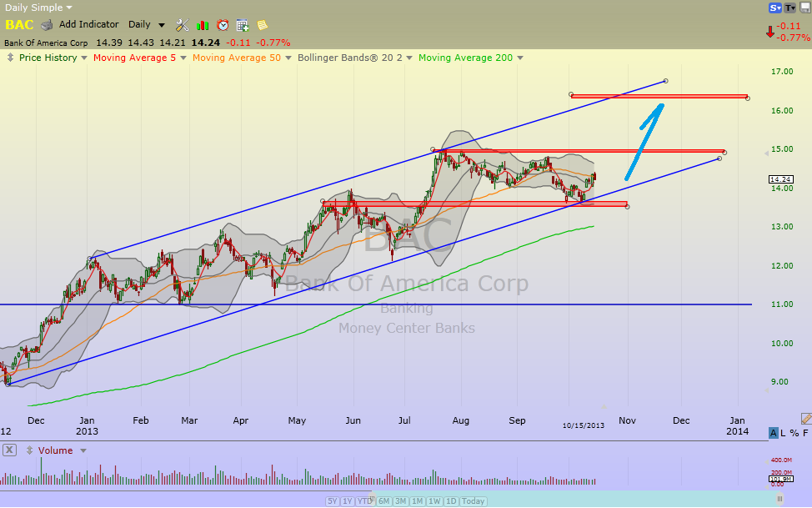Screen dimensions: 812x508
Task: Click right handle of time range slider
Action: coord(780,500)
